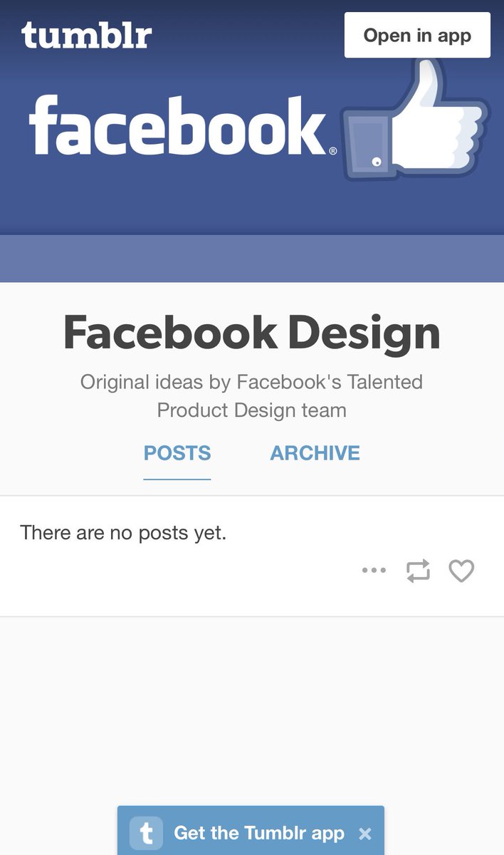Like the post with the heart icon
Screen dimensions: 504x855
tap(461, 571)
